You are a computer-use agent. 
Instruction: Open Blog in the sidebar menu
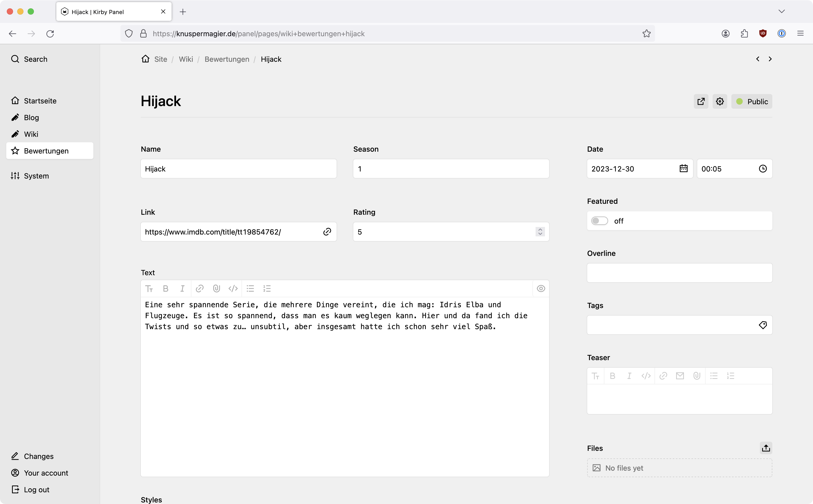coord(31,117)
